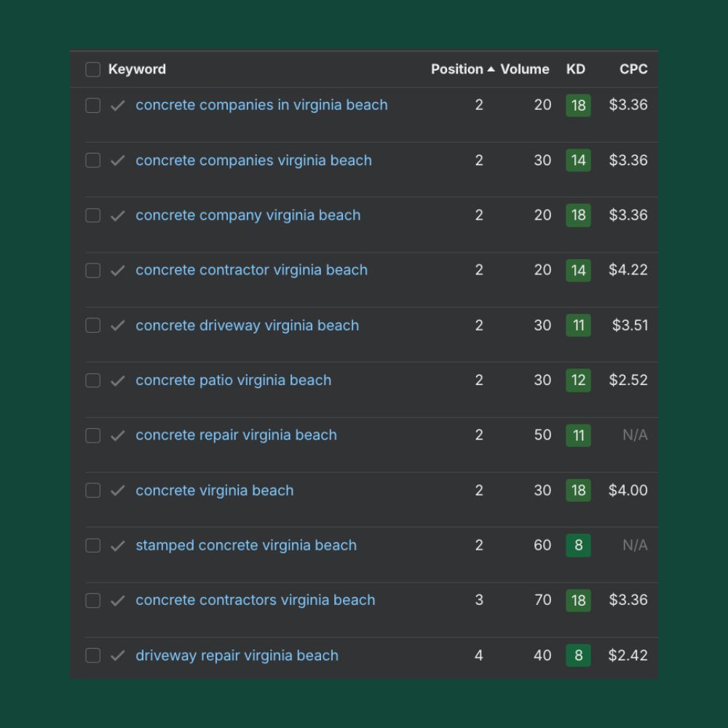The width and height of the screenshot is (728, 728).
Task: Sort table by Volume column header
Action: 524,69
